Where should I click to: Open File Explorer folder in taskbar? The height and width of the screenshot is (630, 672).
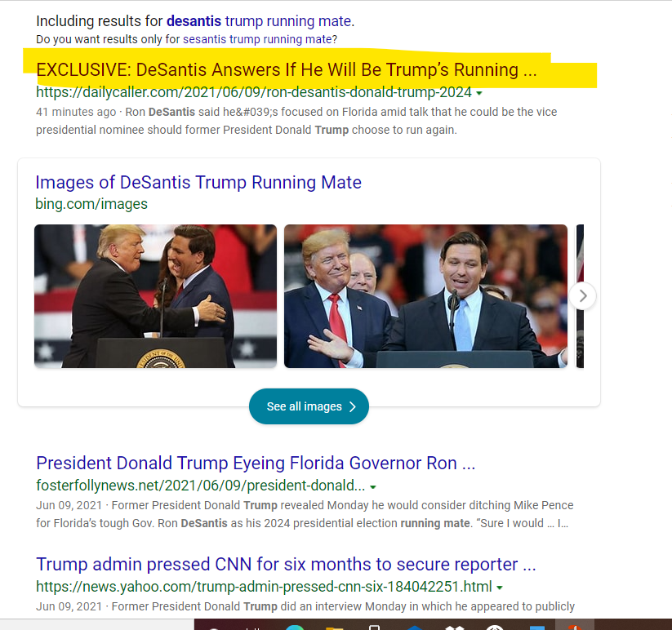click(x=335, y=628)
